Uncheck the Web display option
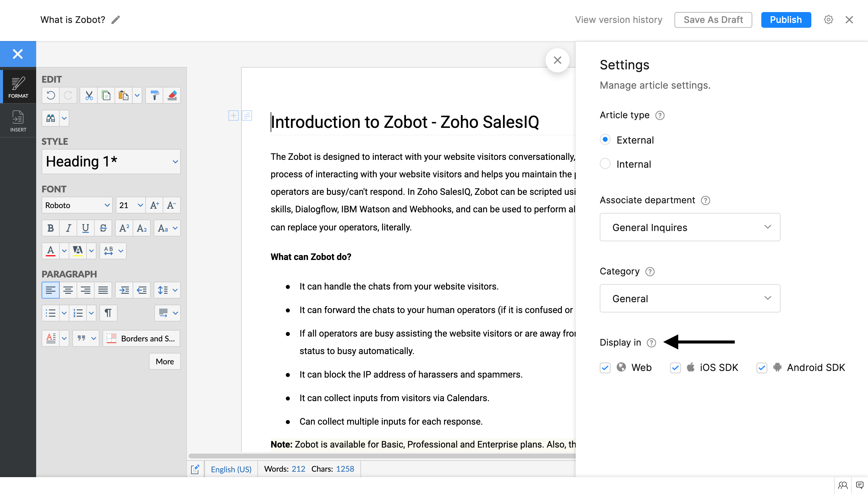 [x=605, y=368]
